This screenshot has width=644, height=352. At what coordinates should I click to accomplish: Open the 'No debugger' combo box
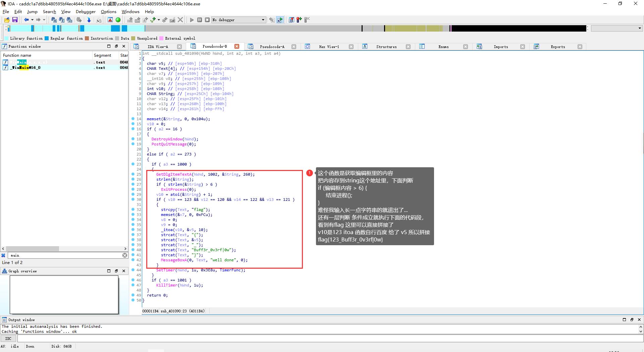239,20
